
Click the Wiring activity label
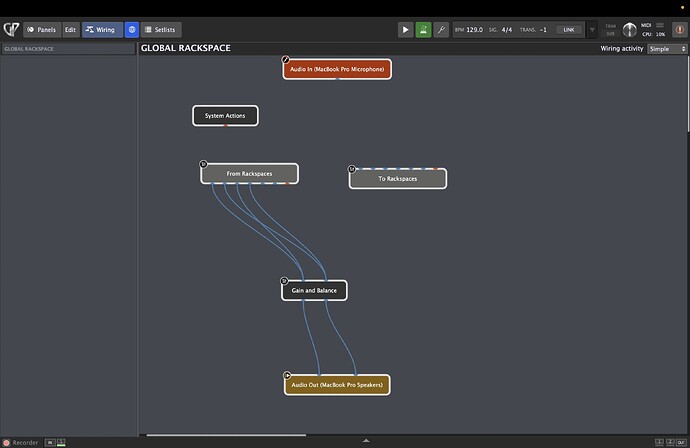click(622, 48)
